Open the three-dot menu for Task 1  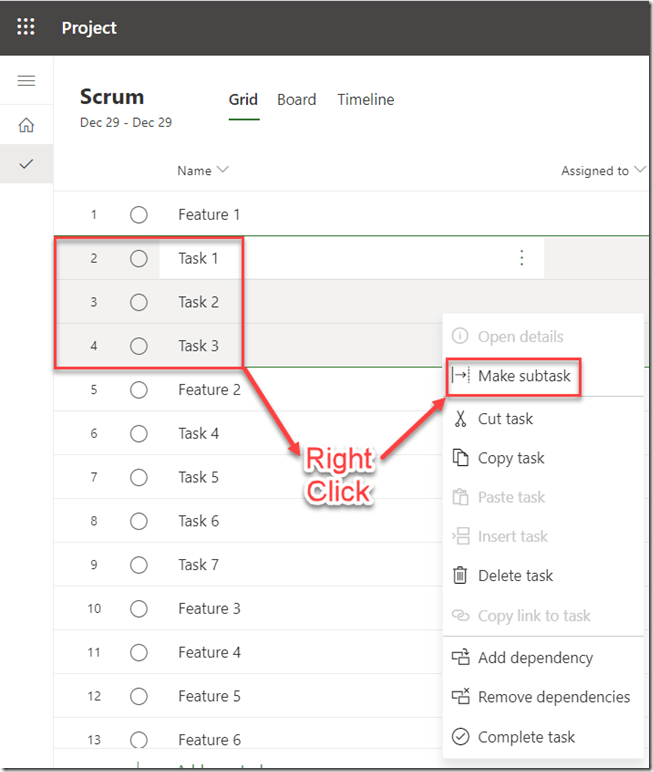[x=521, y=258]
